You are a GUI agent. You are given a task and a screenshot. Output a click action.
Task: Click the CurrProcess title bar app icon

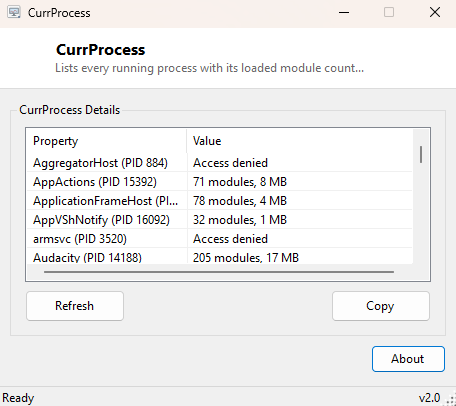pos(14,13)
